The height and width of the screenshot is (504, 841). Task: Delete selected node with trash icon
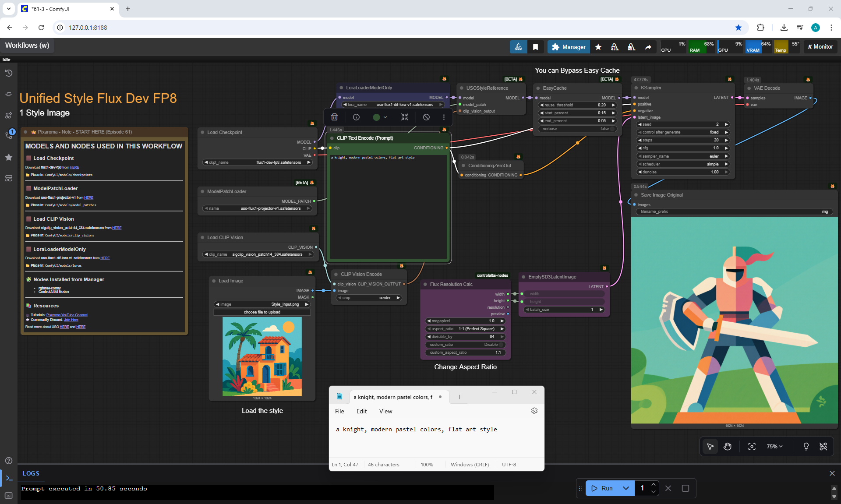click(334, 117)
